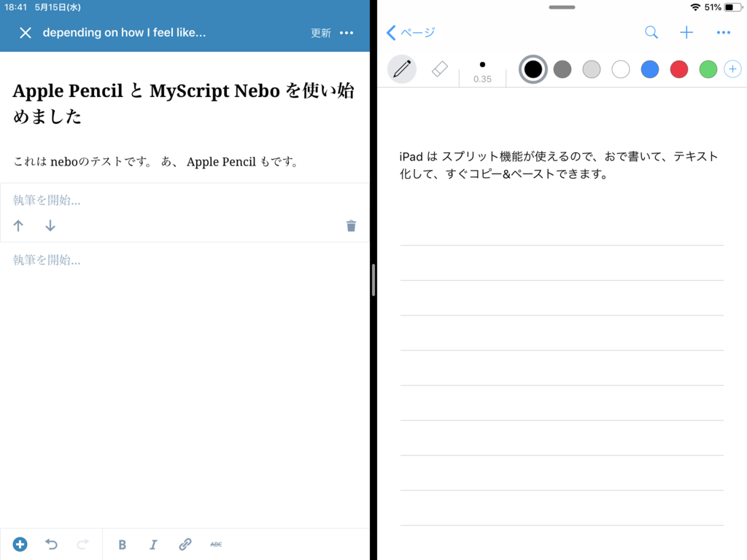
Task: Choose the dark gray pen color
Action: [x=562, y=69]
